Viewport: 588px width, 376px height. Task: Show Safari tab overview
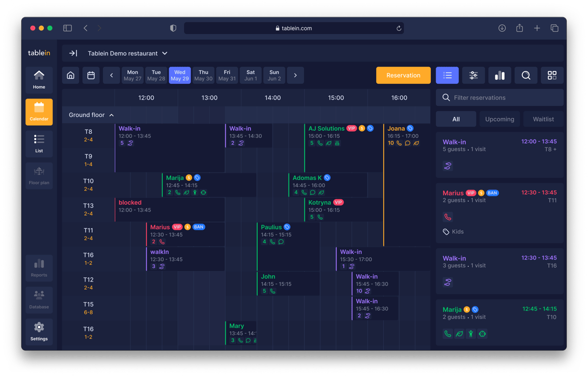[x=555, y=28]
